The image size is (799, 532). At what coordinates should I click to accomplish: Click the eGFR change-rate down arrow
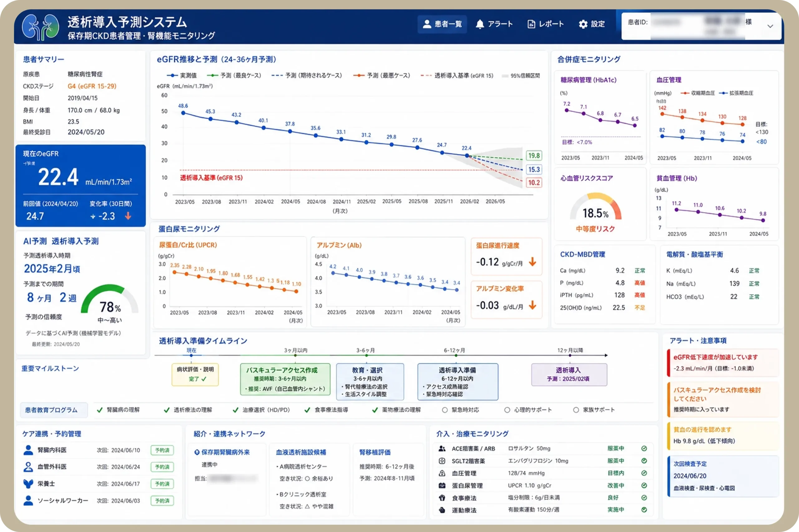click(x=128, y=216)
